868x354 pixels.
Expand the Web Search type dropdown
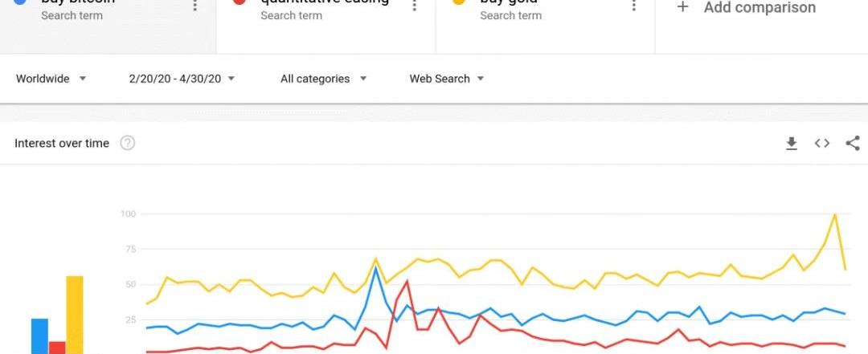[447, 79]
